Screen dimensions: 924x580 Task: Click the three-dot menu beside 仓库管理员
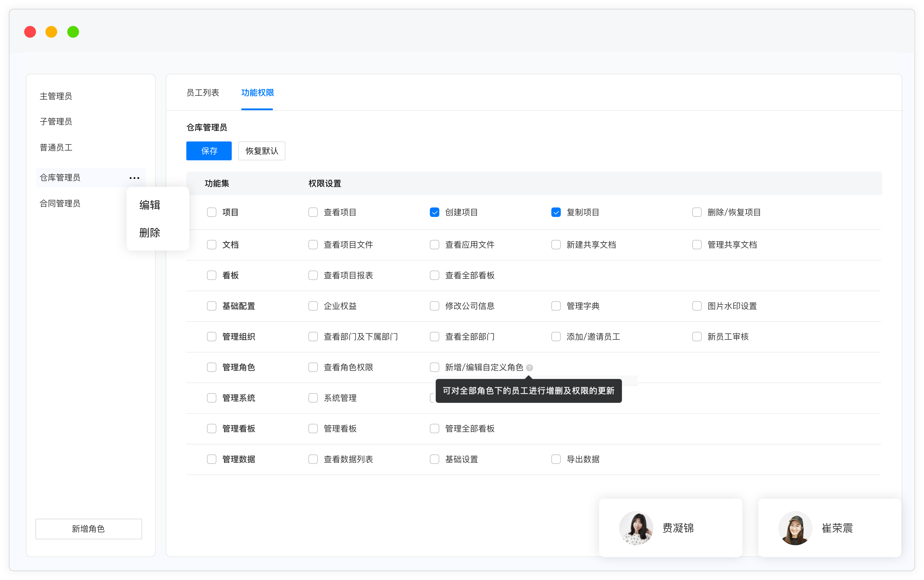(x=134, y=178)
